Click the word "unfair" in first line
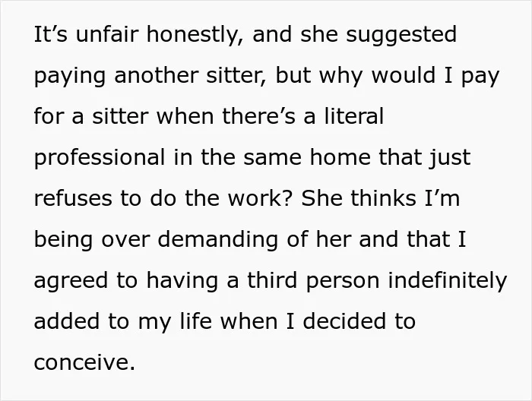532x401 pixels. (x=107, y=34)
